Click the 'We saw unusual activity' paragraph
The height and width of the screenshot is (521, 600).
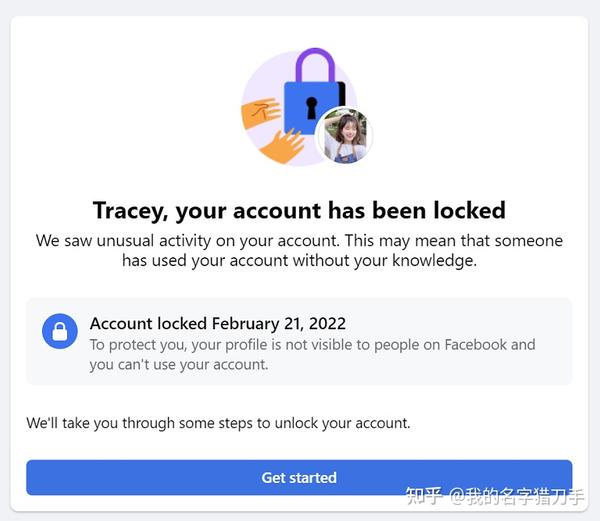point(299,251)
